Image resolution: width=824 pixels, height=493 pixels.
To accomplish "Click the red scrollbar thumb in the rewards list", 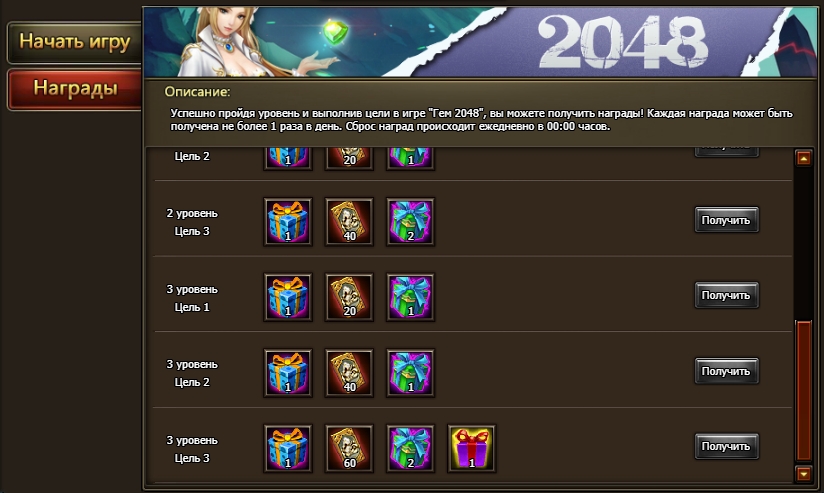I will [804, 391].
